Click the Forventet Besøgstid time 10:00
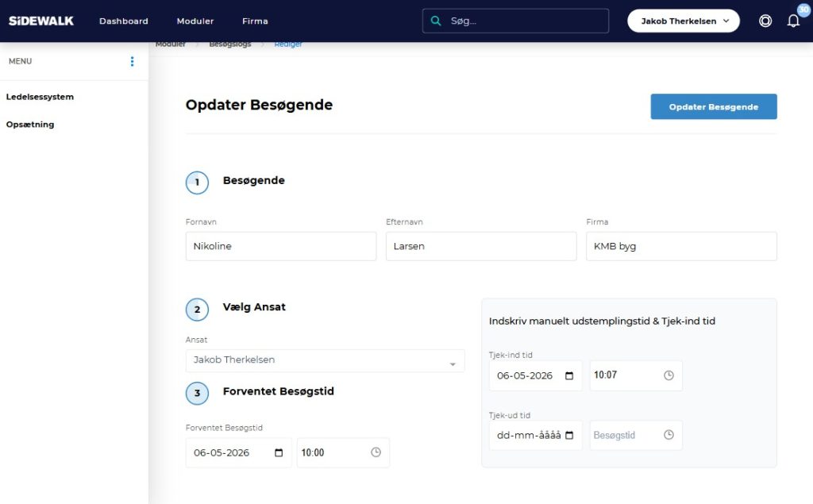Viewport: 813px width, 504px height. [343, 452]
